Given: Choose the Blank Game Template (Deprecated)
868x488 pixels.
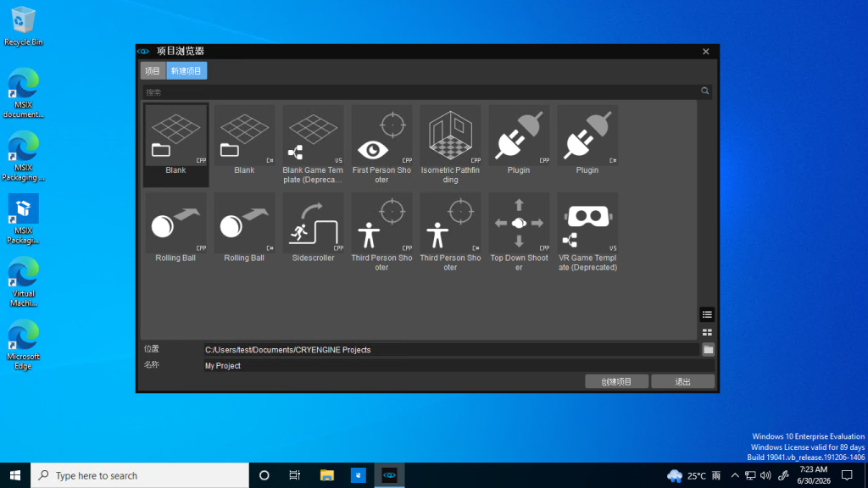Looking at the screenshot, I should point(313,145).
